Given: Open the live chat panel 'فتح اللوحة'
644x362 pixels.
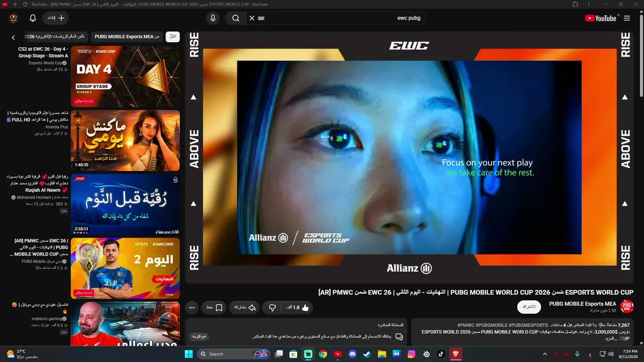Looking at the screenshot, I should click(x=199, y=336).
